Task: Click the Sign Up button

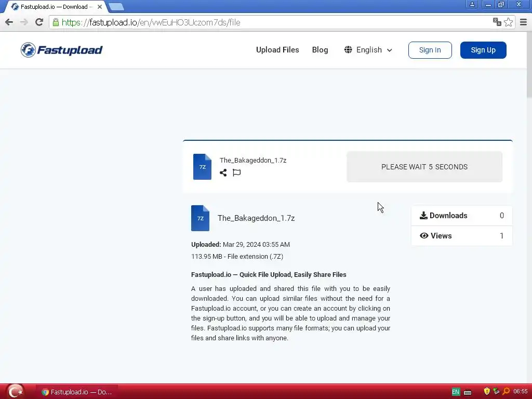Action: (x=483, y=50)
